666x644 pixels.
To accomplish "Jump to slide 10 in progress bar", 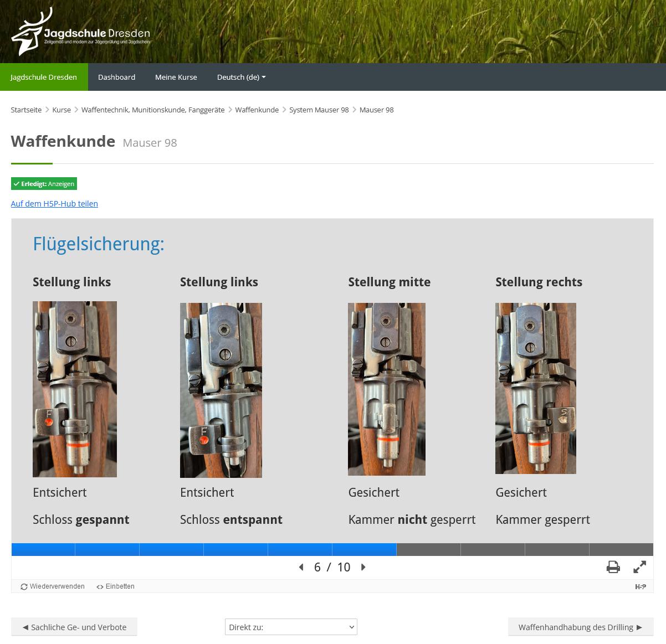I will [621, 549].
